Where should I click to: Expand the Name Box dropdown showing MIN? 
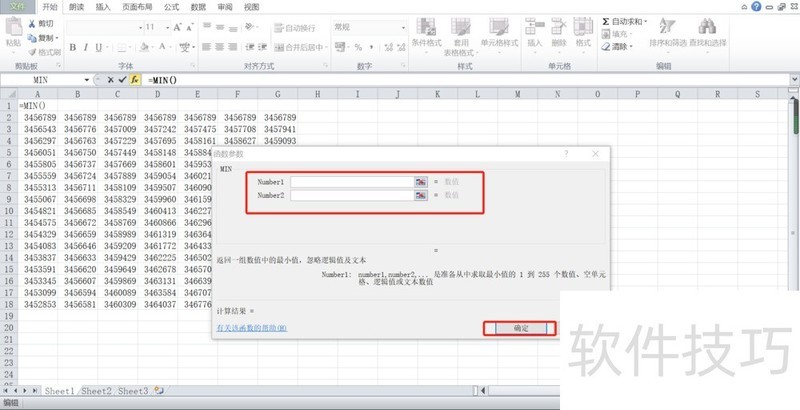[87, 78]
